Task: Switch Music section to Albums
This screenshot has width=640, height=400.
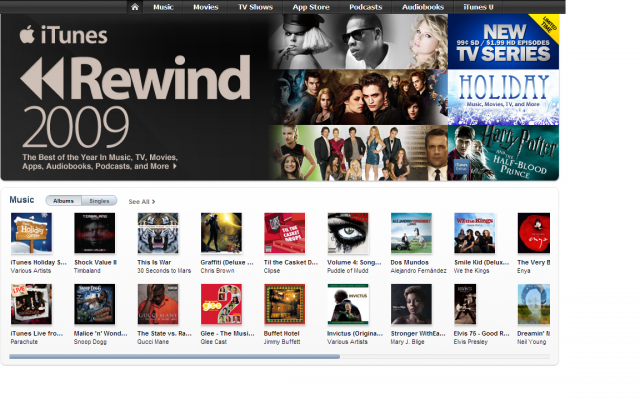Action: tap(63, 201)
